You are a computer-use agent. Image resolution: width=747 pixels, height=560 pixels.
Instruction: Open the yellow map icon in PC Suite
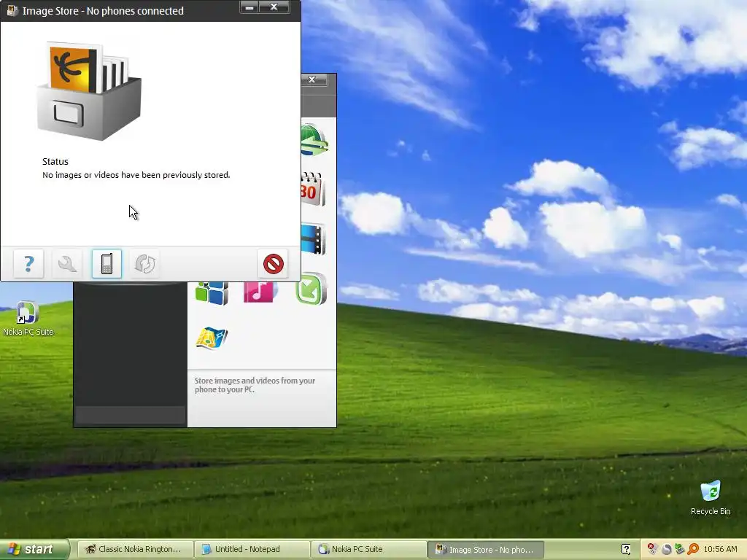pyautogui.click(x=212, y=338)
